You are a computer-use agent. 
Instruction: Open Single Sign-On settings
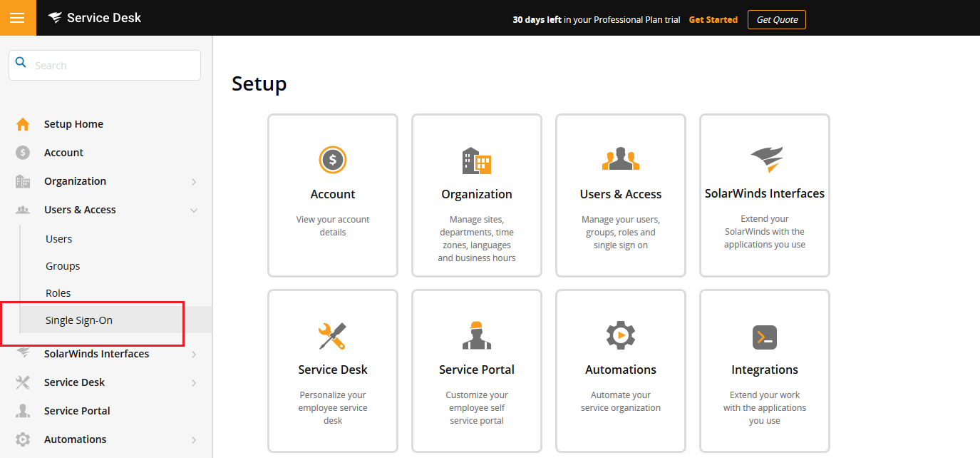click(x=79, y=320)
